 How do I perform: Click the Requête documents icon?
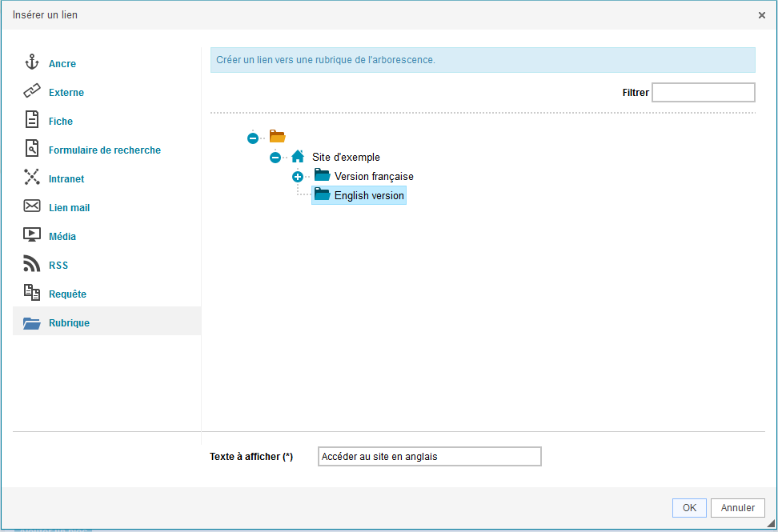(x=32, y=293)
